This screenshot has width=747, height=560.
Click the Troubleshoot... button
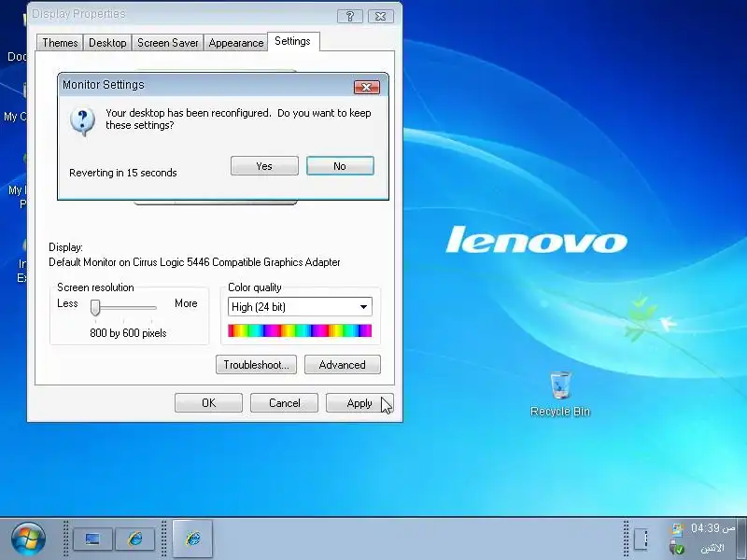pos(256,365)
